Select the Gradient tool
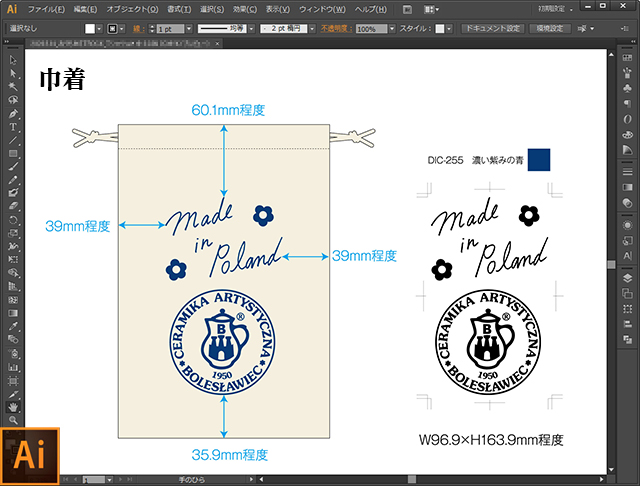Viewport: 640px width, 486px height. (13, 313)
